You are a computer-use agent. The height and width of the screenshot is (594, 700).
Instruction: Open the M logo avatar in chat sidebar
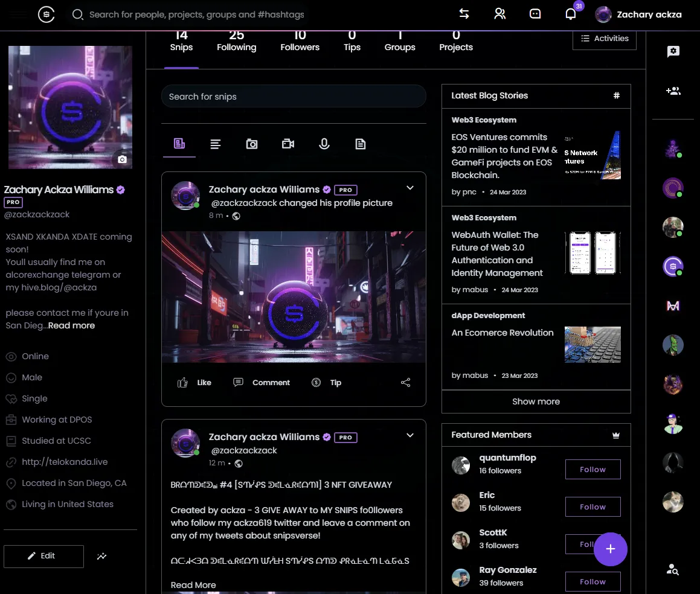pyautogui.click(x=673, y=305)
